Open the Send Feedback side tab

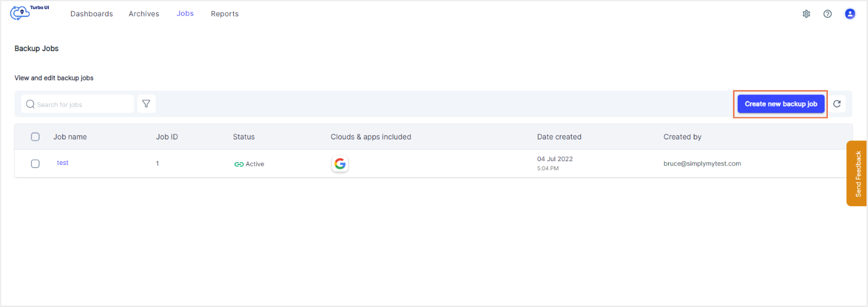857,174
